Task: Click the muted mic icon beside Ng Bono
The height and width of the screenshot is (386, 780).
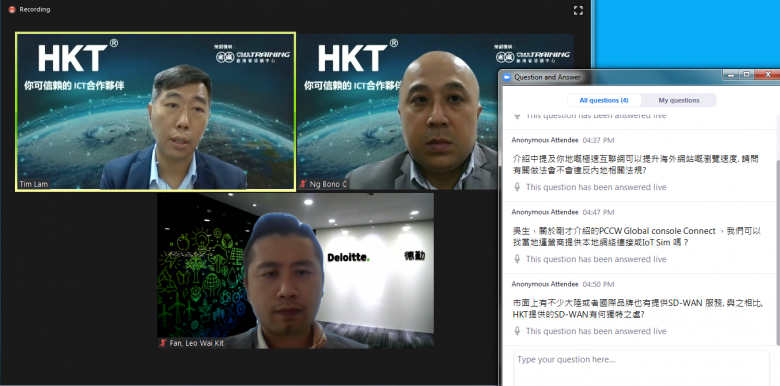Action: coord(303,185)
